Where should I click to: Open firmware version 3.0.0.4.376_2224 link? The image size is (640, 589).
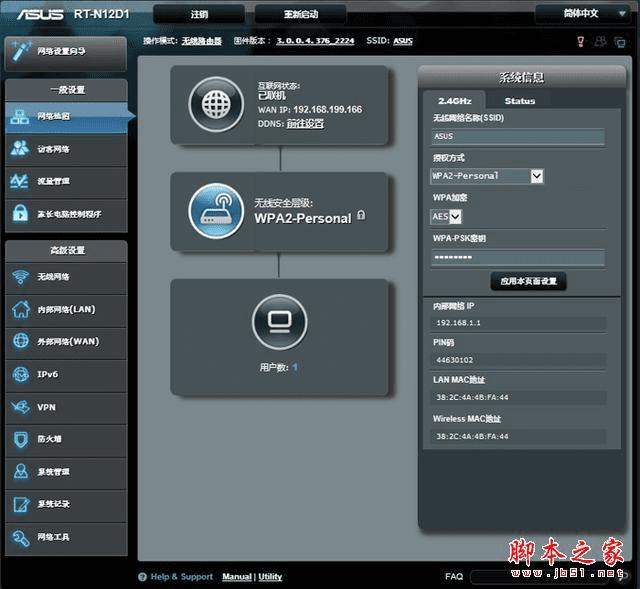point(315,41)
